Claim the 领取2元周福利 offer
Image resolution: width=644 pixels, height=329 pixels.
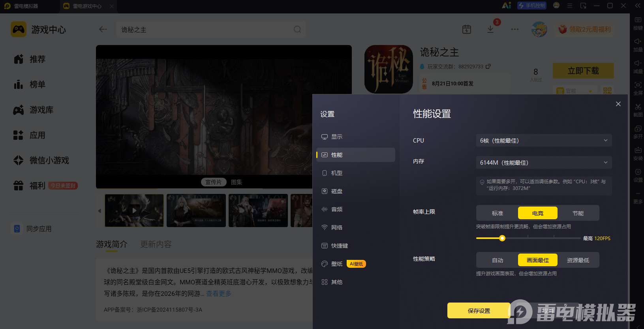[585, 29]
